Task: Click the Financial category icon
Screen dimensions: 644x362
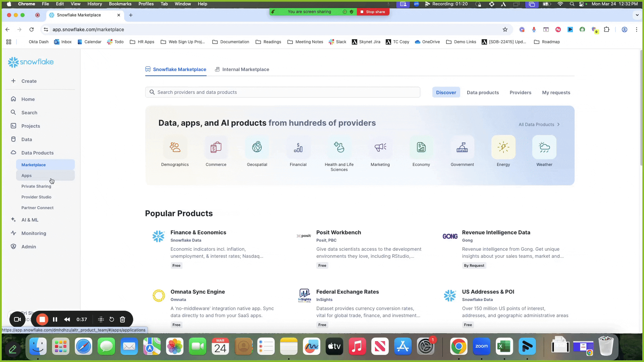Action: [x=298, y=147]
